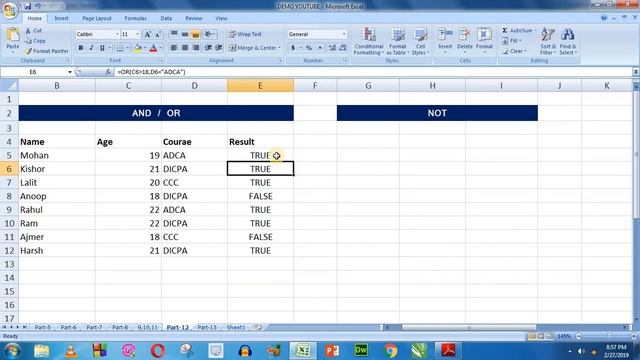640x360 pixels.
Task: Toggle bold formatting
Action: point(81,48)
